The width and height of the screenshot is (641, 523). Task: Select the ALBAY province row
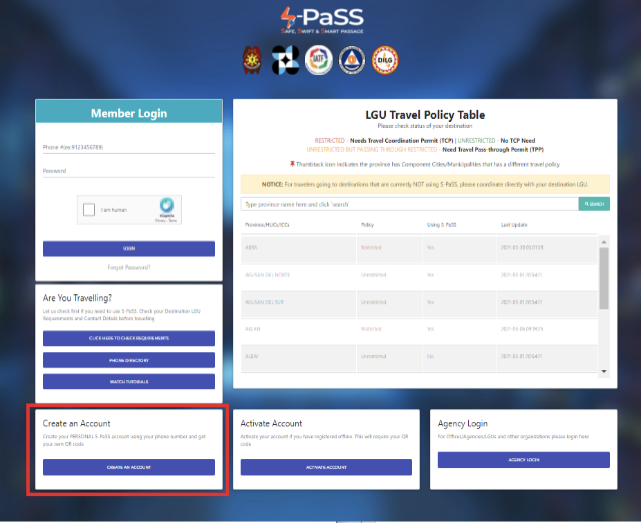click(419, 357)
